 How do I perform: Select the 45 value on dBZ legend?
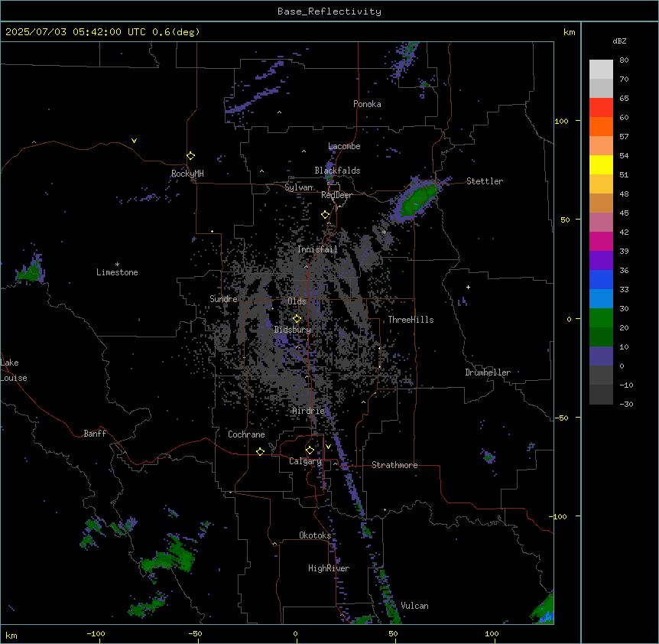(x=624, y=213)
